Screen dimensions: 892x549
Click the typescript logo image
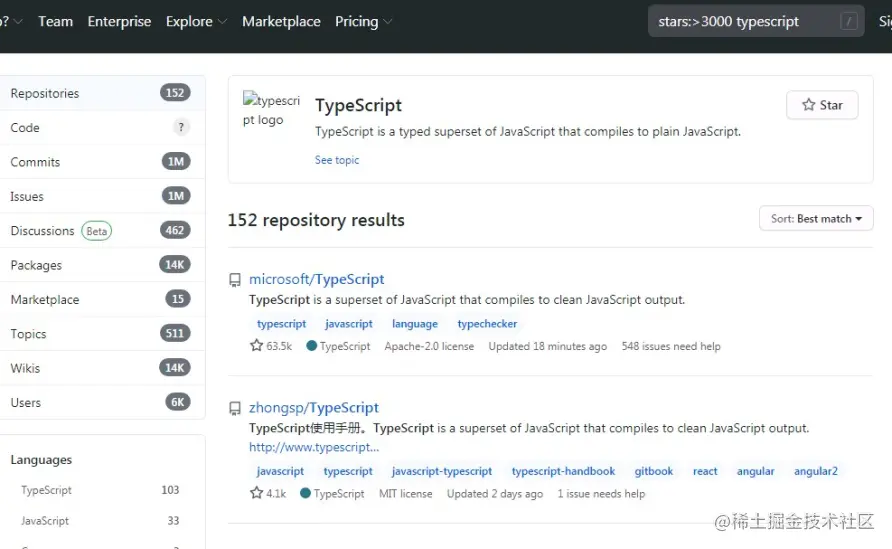coord(271,110)
